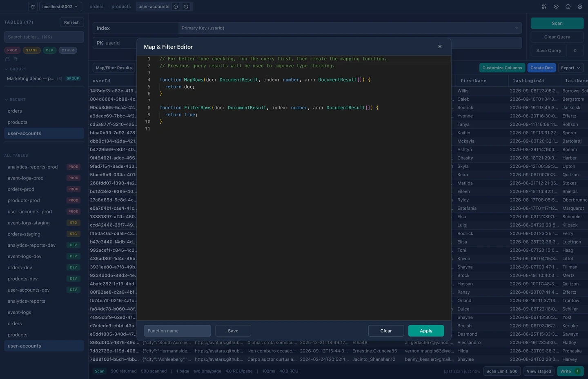Image resolution: width=588 pixels, height=379 pixels.
Task: Toggle the OTHER environment filter
Action: pos(68,50)
